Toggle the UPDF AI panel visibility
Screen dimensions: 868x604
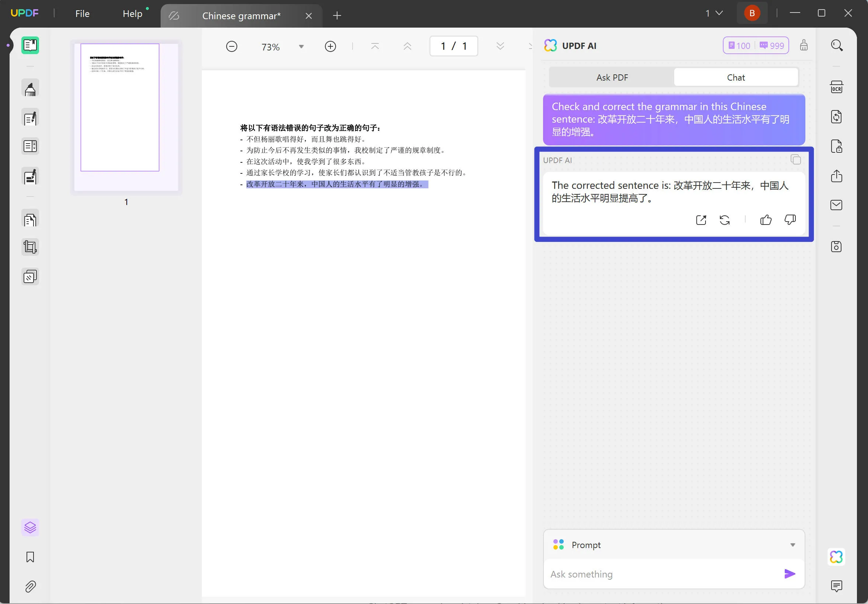(836, 557)
